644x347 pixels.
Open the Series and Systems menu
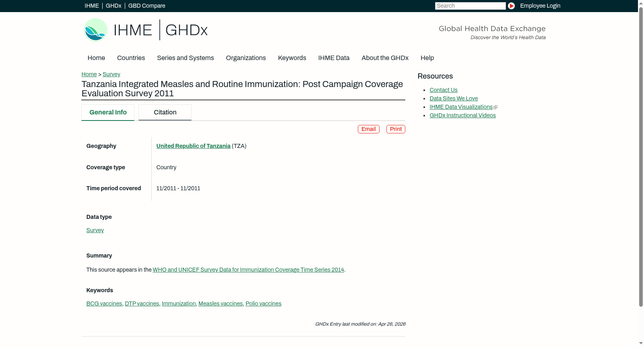pyautogui.click(x=186, y=58)
